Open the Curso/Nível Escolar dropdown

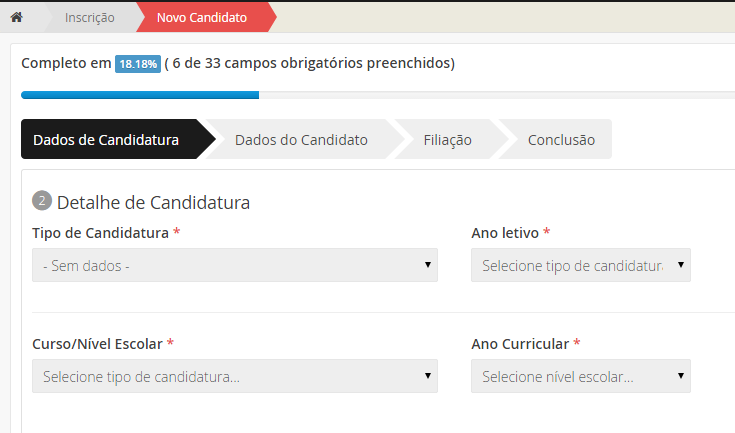pyautogui.click(x=235, y=376)
